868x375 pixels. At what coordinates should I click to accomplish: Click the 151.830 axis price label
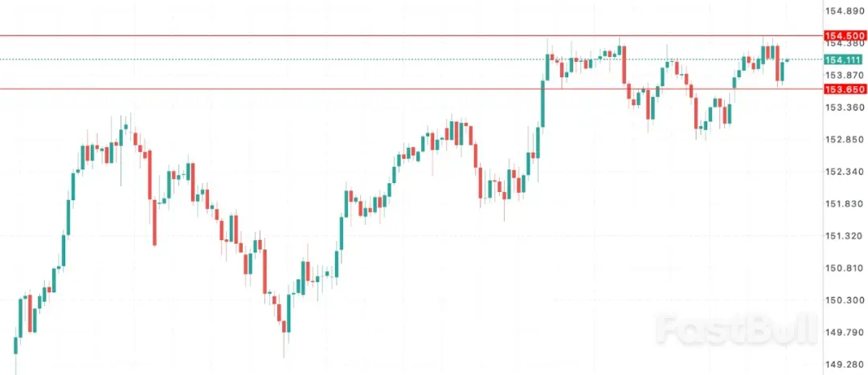pos(845,203)
